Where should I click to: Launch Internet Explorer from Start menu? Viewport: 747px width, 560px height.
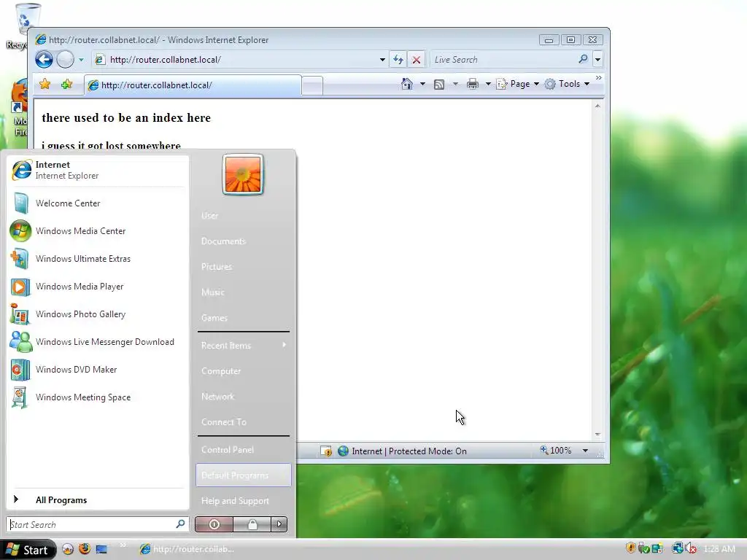pyautogui.click(x=98, y=170)
